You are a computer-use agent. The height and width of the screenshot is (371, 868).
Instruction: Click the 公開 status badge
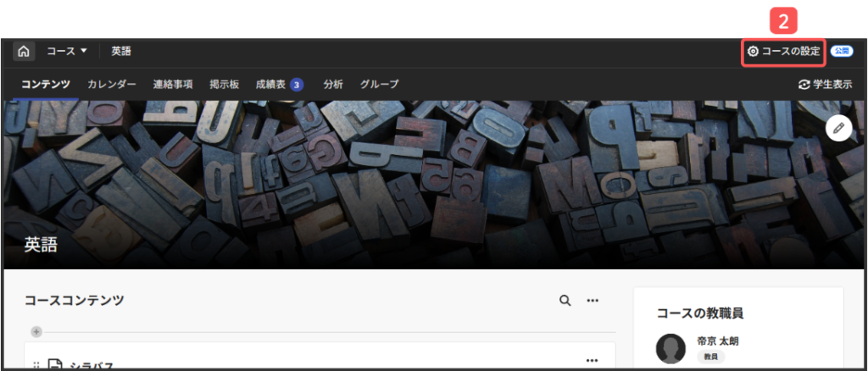[x=842, y=52]
